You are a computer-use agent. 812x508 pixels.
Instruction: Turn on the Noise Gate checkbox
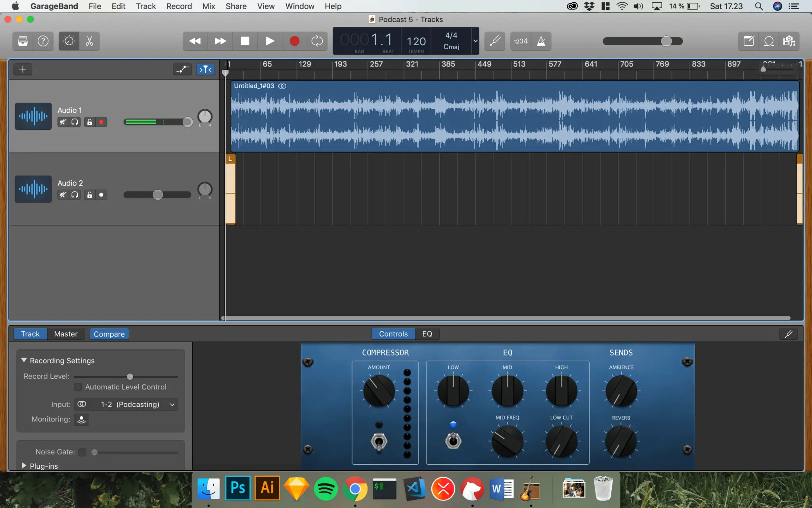[82, 452]
